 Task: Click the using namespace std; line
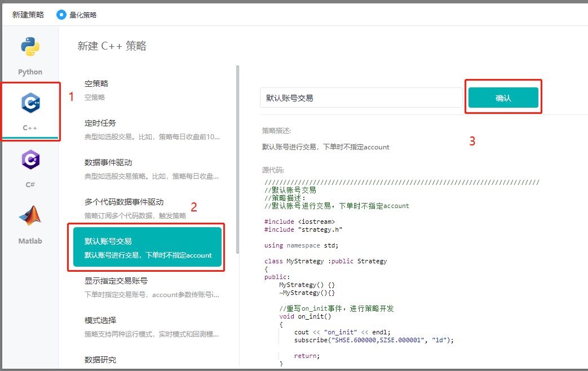tap(301, 245)
